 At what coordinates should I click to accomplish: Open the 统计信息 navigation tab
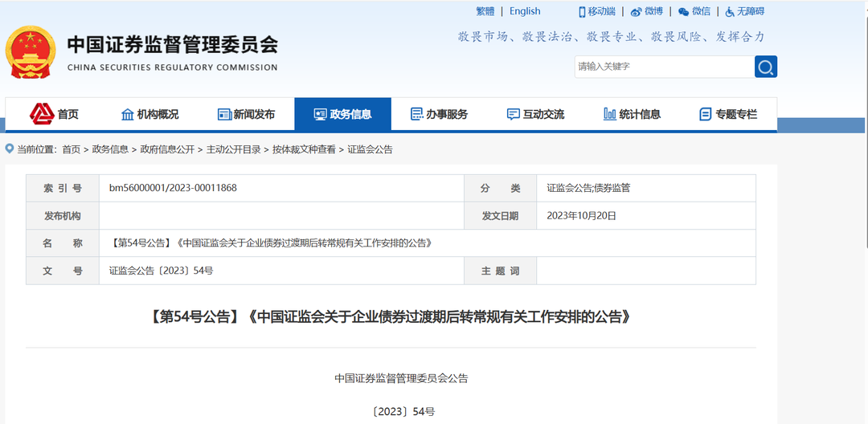[633, 114]
